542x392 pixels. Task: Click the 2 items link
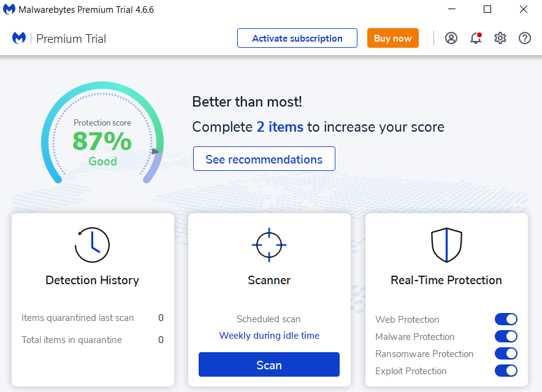(280, 127)
